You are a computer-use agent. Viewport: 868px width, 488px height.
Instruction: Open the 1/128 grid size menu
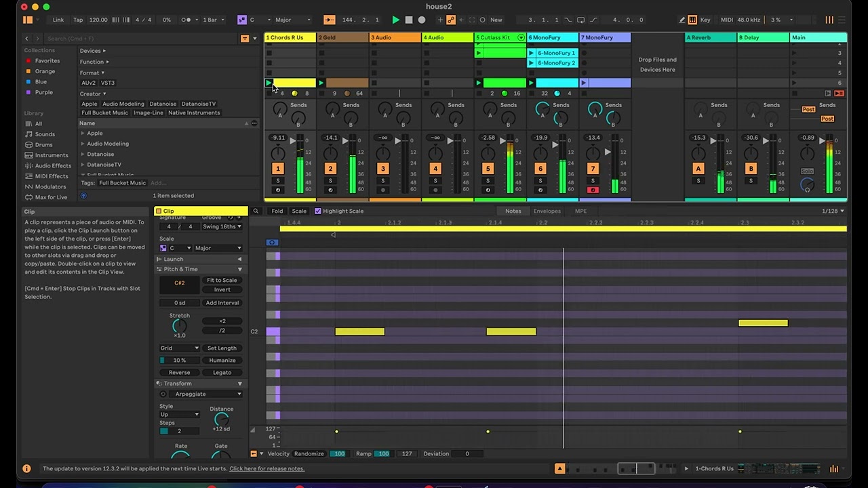point(833,211)
